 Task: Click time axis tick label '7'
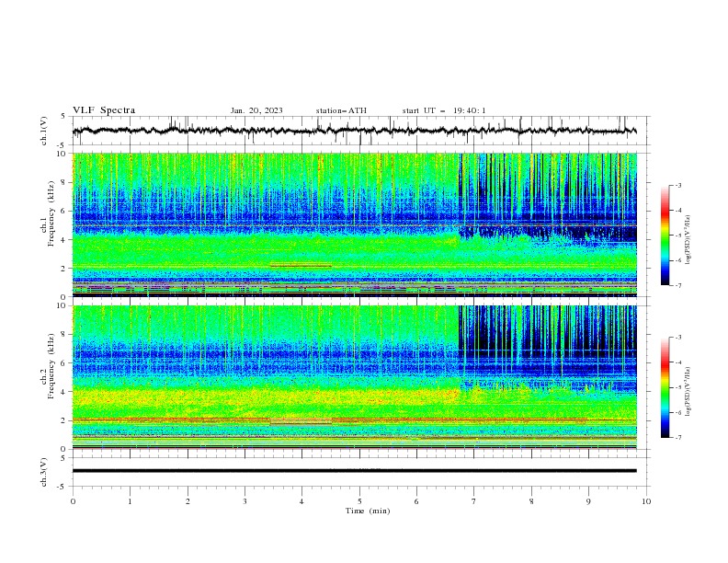pyautogui.click(x=474, y=501)
